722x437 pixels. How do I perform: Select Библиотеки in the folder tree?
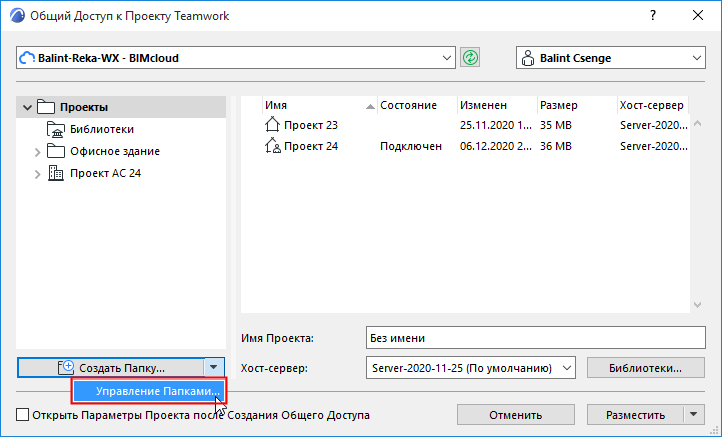point(102,129)
